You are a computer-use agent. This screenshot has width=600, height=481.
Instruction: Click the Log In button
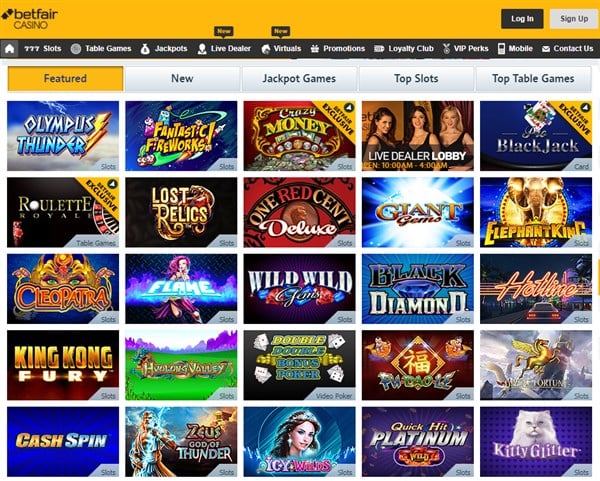click(x=522, y=19)
